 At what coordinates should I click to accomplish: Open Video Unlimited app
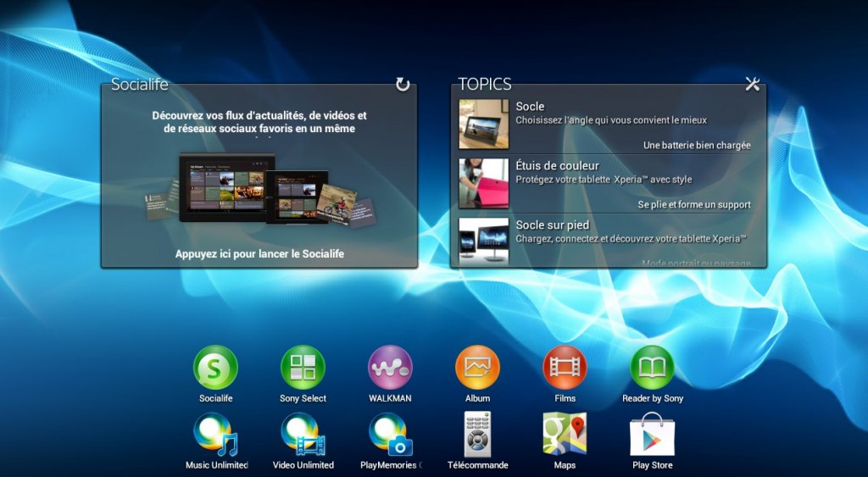pos(303,435)
